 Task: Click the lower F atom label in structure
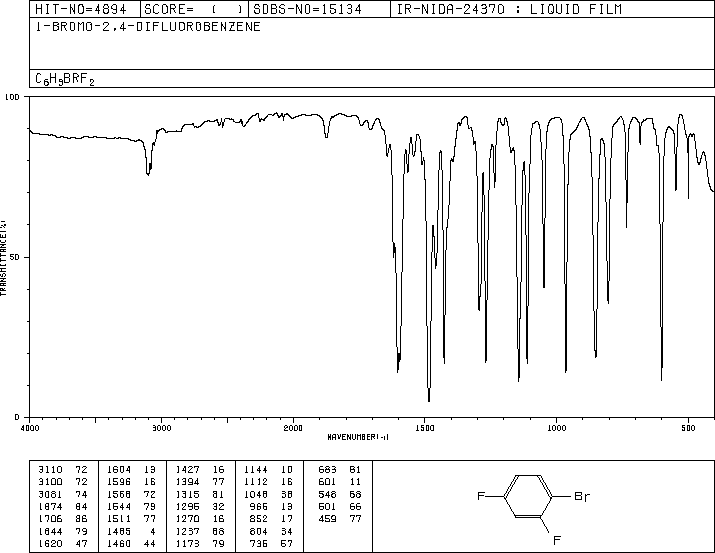[556, 540]
